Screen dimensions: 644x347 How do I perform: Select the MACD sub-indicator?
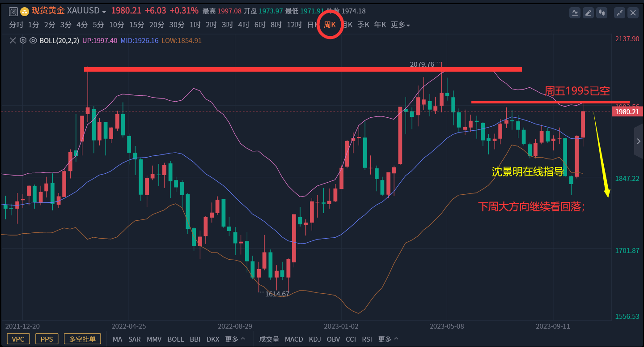[294, 339]
